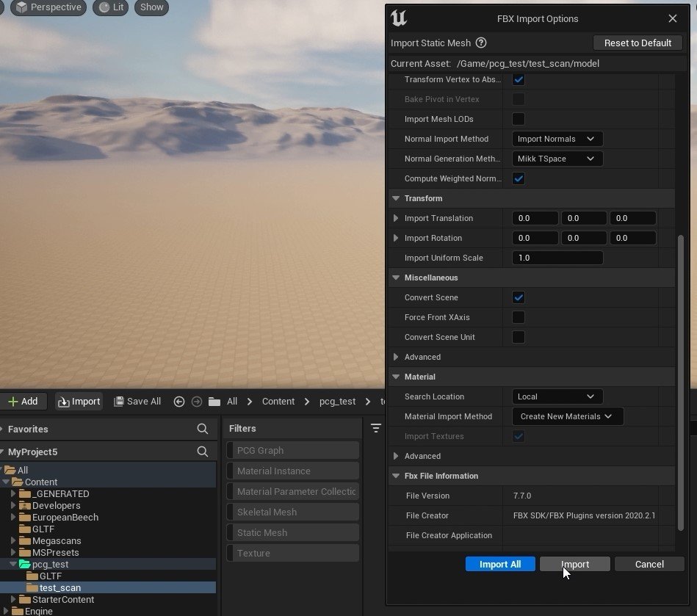Disable the Convert Scene checkbox
697x616 pixels.
[x=519, y=297]
